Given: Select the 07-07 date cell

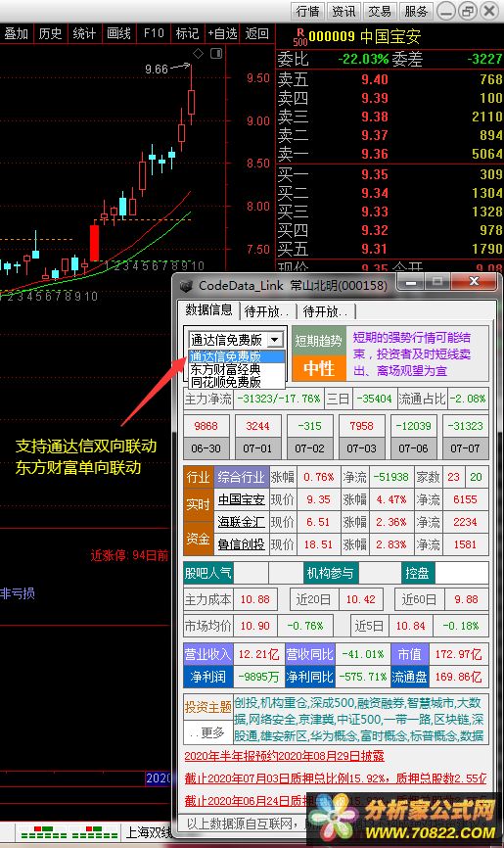Looking at the screenshot, I should [x=465, y=448].
